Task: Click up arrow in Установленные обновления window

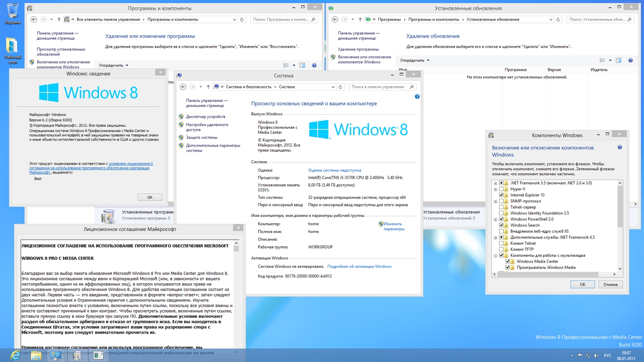Action: (360, 19)
